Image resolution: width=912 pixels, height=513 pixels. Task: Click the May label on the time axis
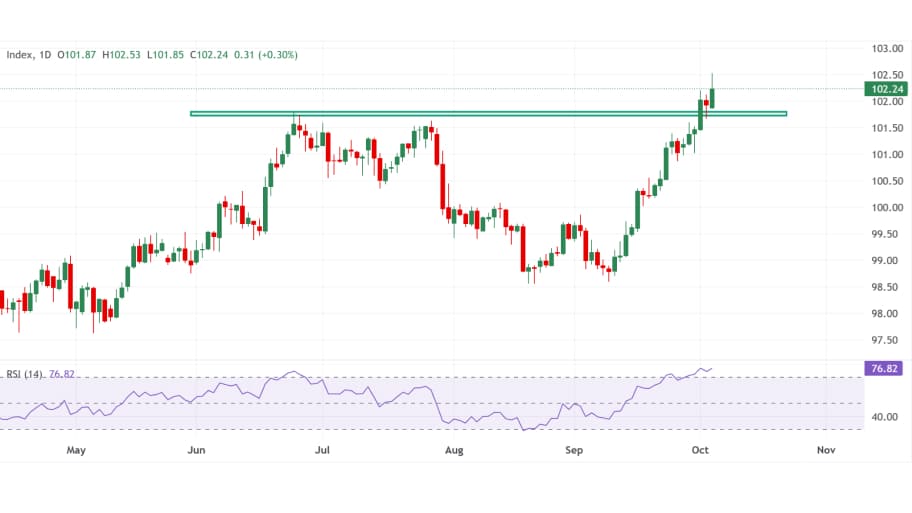(x=76, y=450)
